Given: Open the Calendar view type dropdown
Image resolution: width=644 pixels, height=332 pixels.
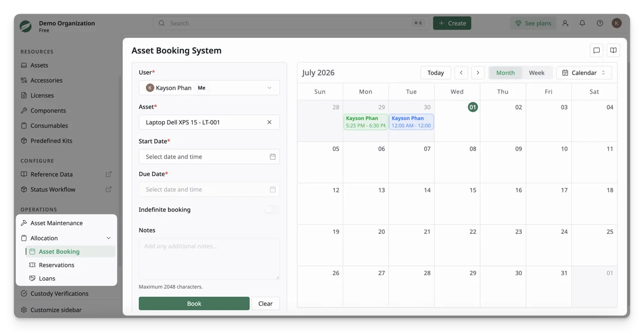Looking at the screenshot, I should (x=584, y=73).
